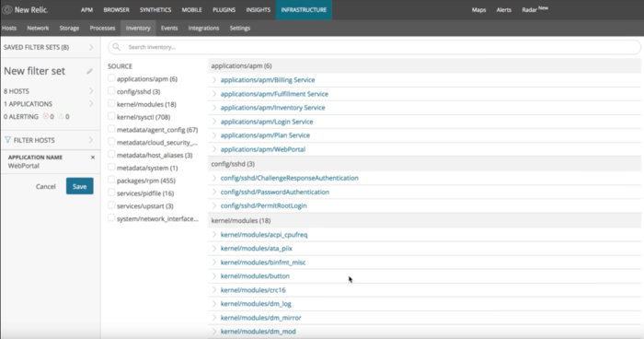644x339 pixels.
Task: Check the metadata/agent_config (67) box
Action: (111, 129)
